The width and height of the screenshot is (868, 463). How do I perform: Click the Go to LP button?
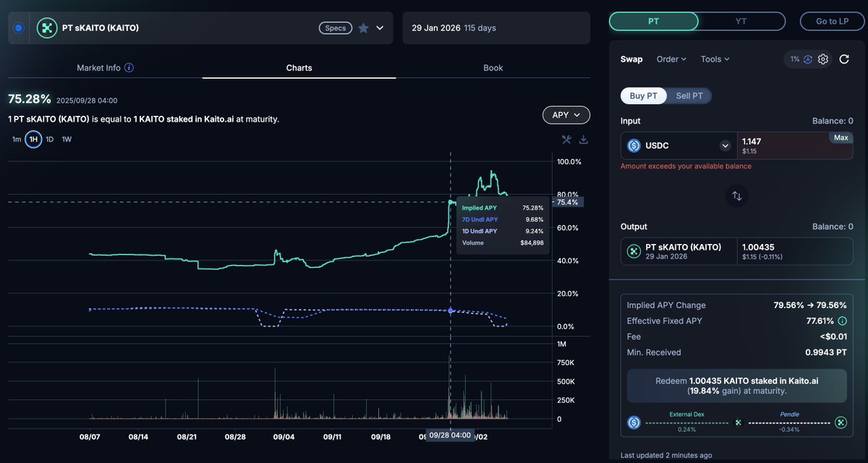click(x=832, y=22)
